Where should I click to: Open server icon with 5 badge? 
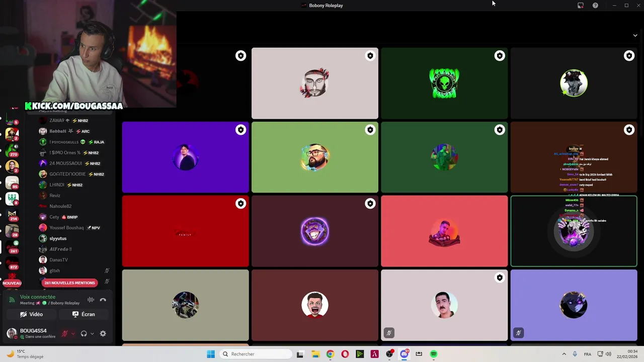(x=12, y=119)
